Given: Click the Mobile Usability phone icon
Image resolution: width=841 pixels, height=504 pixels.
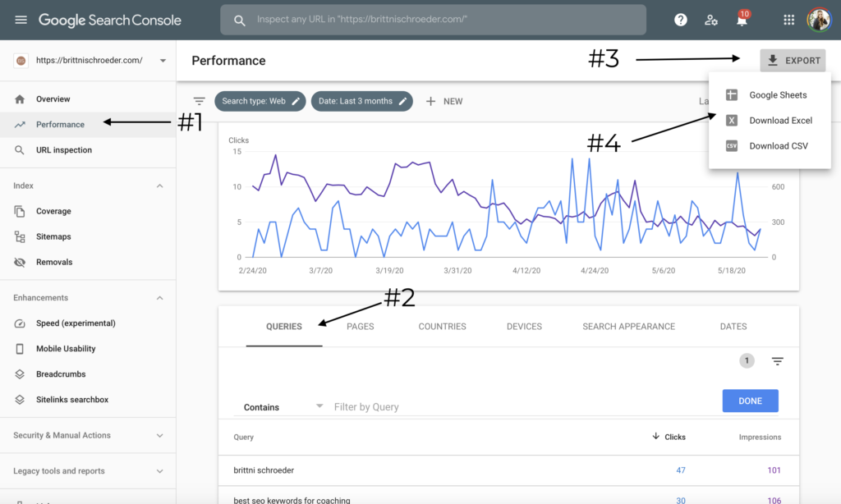Looking at the screenshot, I should pyautogui.click(x=20, y=349).
